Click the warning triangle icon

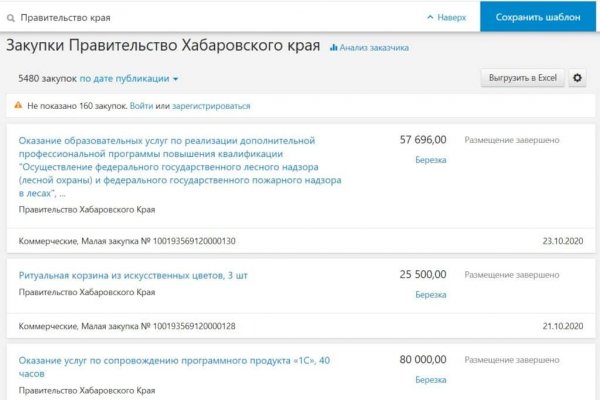18,105
